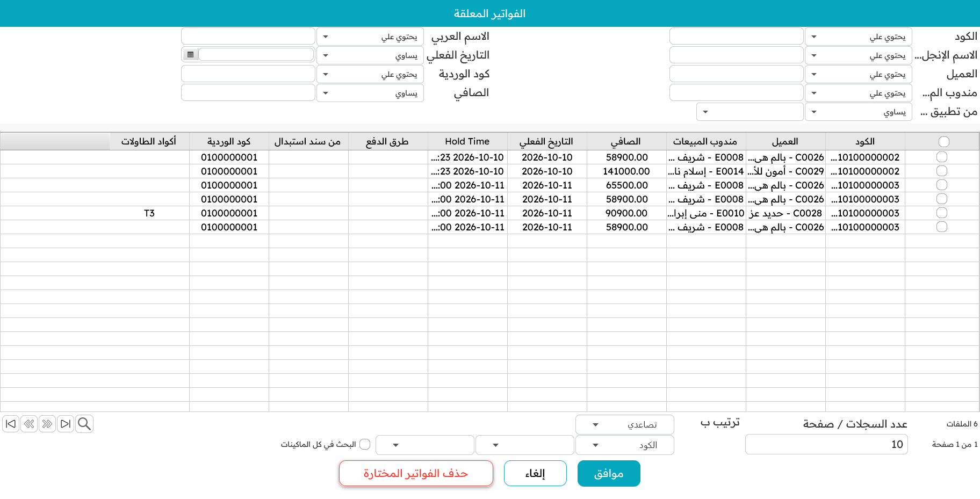Check the row with net amount 65500.00
Screen dimensions: 980x499
click(x=942, y=185)
